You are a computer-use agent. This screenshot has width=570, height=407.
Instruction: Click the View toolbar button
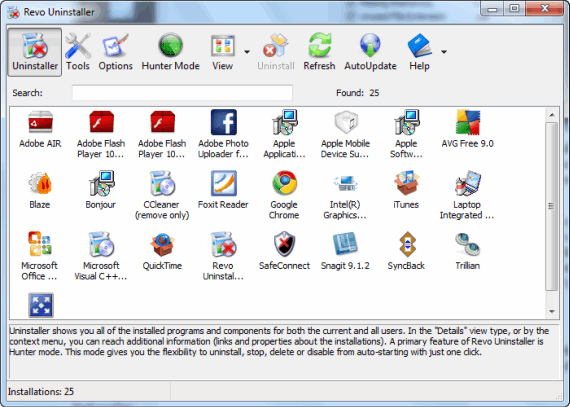click(x=222, y=52)
